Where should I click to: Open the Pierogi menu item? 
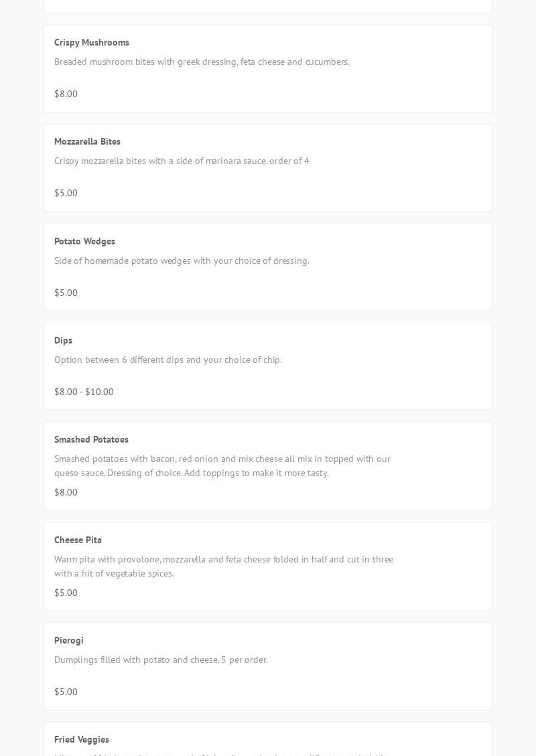[x=69, y=640]
